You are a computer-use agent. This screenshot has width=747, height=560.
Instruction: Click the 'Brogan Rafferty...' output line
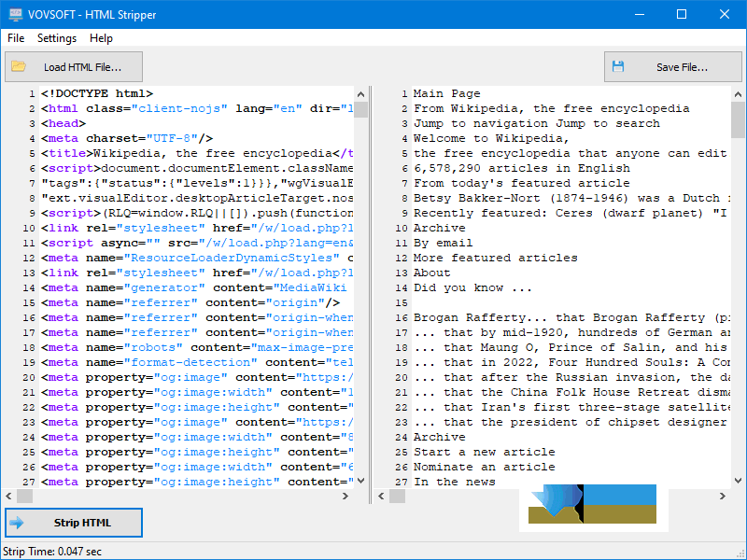pos(571,317)
